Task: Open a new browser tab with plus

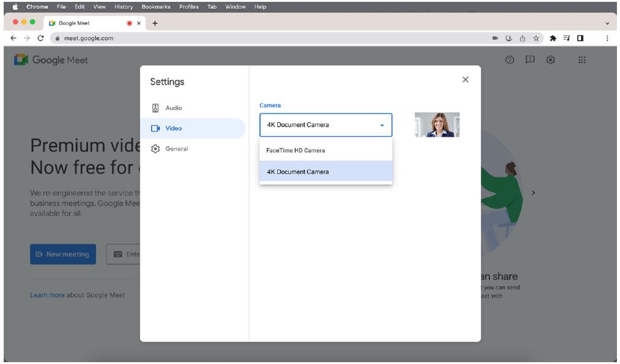Action: [x=155, y=23]
